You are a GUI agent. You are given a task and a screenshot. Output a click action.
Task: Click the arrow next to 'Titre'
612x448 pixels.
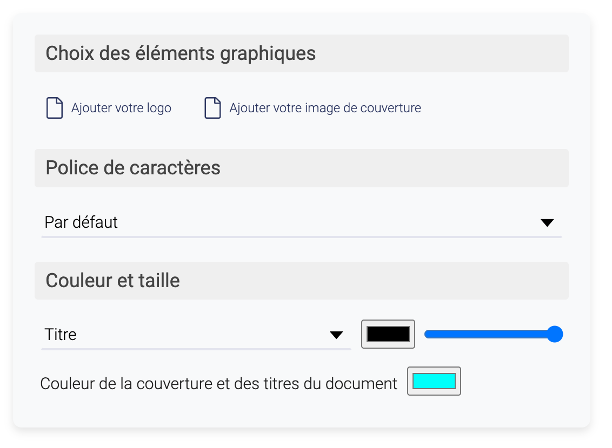pos(337,335)
